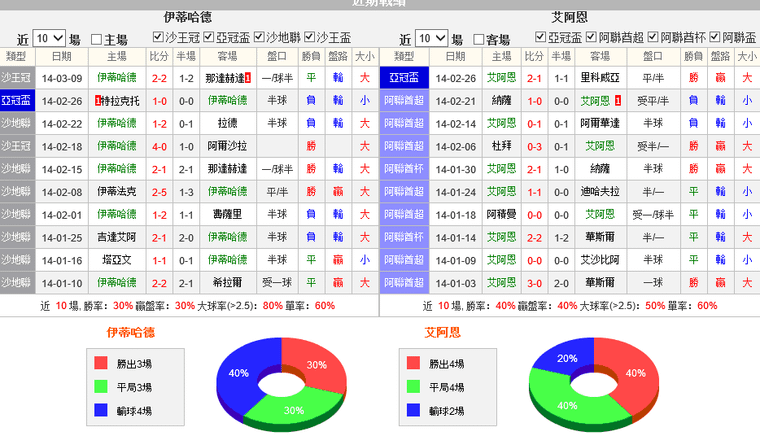
Task: Click the 受一/球半 handicap in 阿積曼 row
Action: click(x=653, y=214)
